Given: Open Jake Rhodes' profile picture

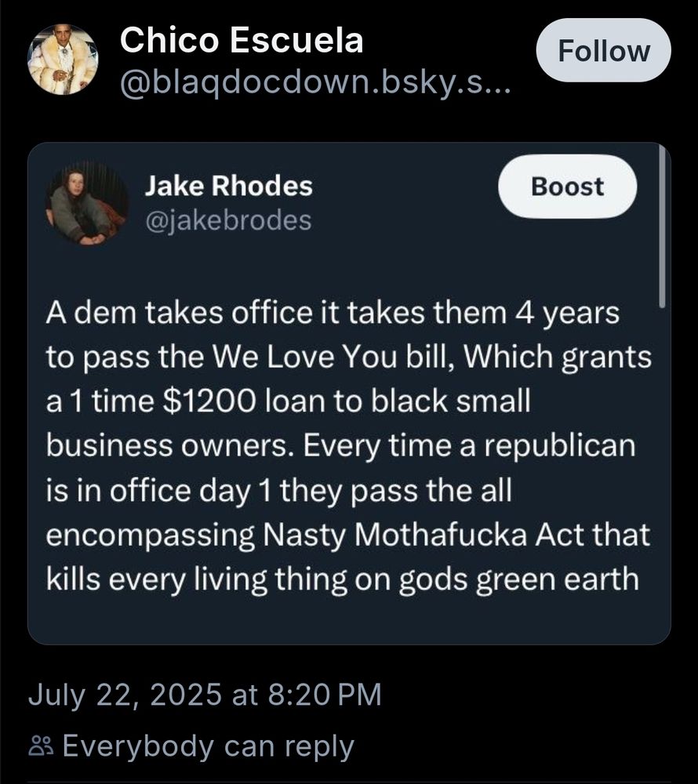Looking at the screenshot, I should click(x=87, y=204).
